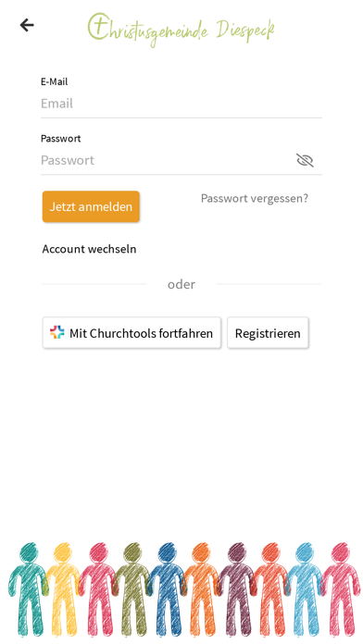Tap the teal person figure

click(x=28, y=589)
